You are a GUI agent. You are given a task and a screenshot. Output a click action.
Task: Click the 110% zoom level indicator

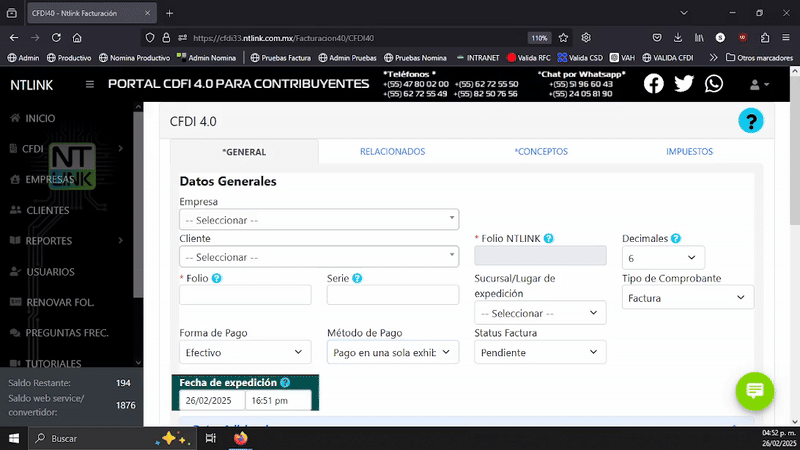pyautogui.click(x=539, y=38)
